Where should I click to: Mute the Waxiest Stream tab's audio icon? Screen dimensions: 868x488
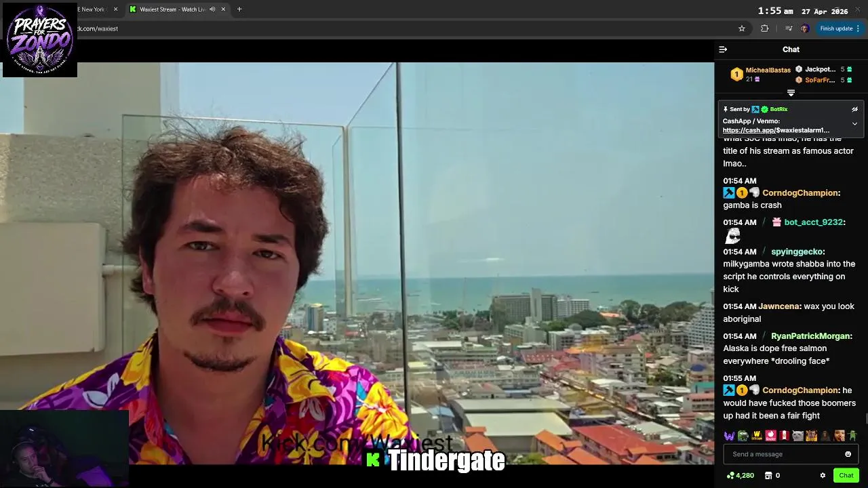[x=212, y=9]
